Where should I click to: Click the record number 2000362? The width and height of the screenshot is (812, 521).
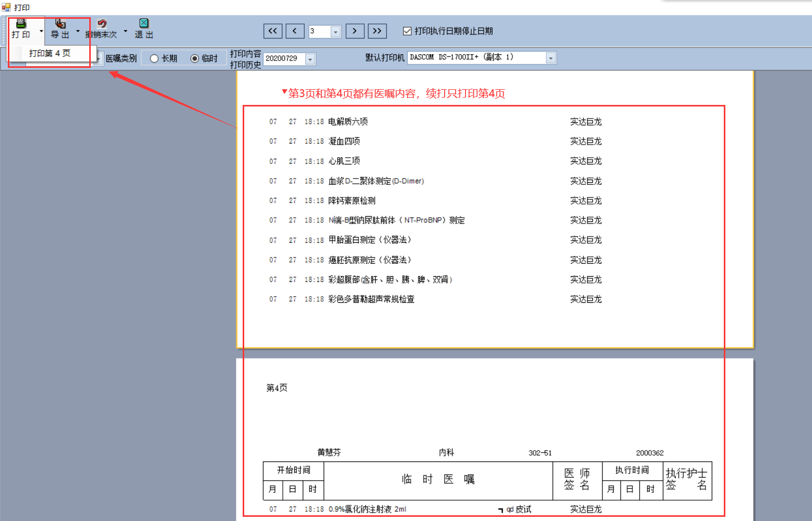650,453
